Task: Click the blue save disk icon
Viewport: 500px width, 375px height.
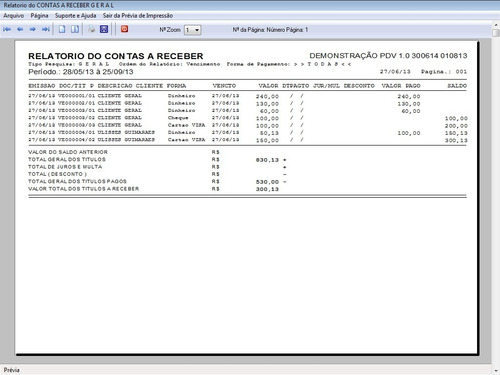Action: [104, 29]
